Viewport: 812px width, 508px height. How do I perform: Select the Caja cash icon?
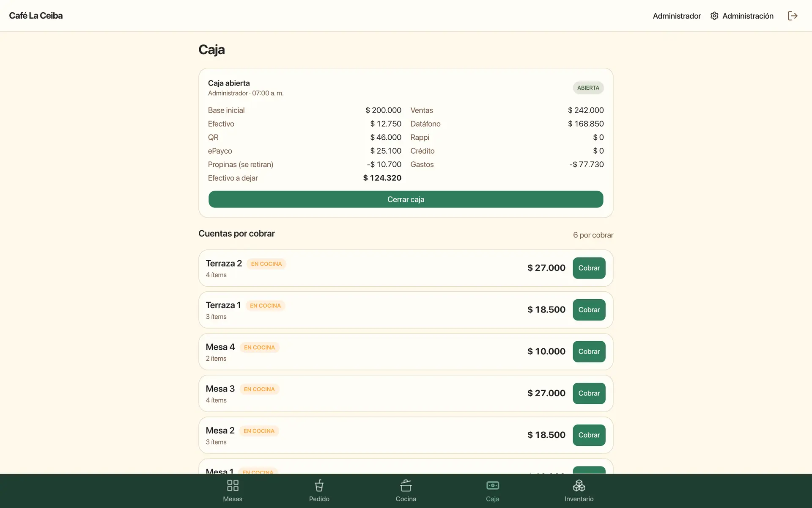tap(493, 485)
